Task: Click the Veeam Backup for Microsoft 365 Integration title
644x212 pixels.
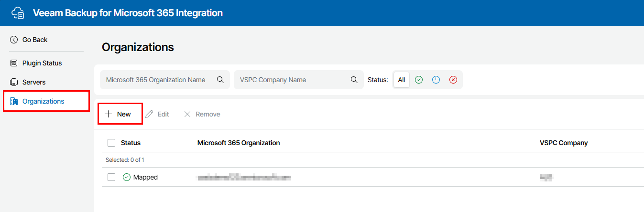Action: tap(128, 13)
